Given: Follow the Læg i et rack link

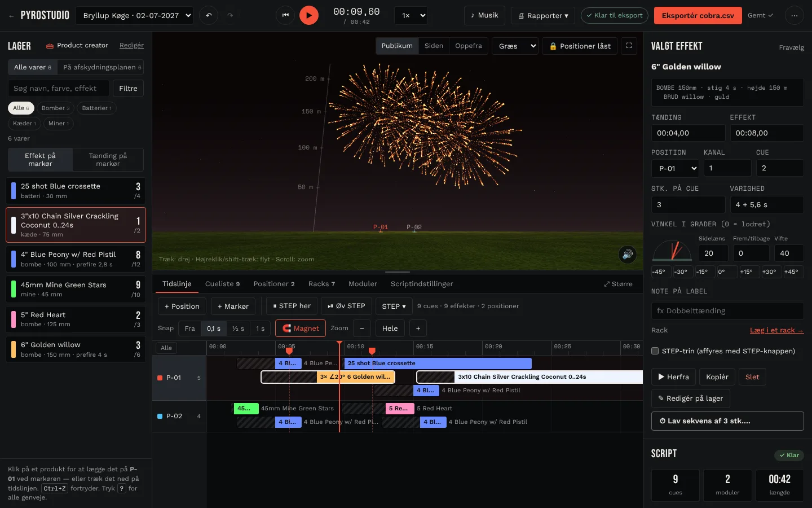Looking at the screenshot, I should coord(776,330).
